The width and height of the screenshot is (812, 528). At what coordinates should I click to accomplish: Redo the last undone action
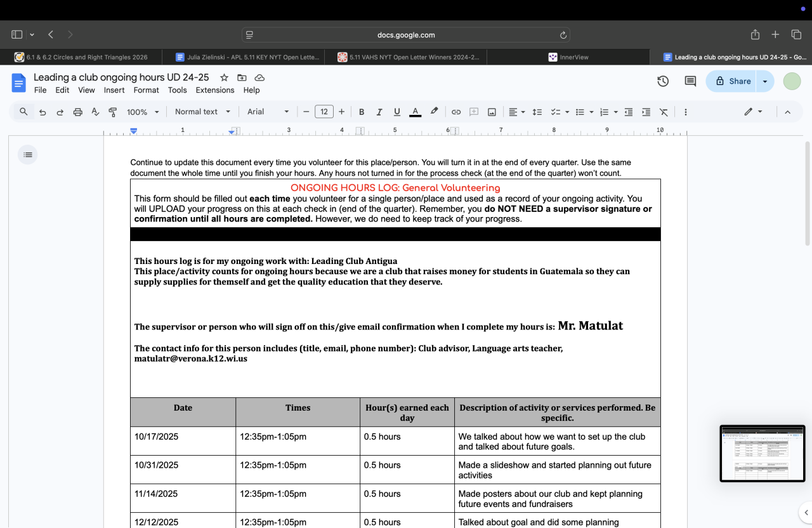click(60, 112)
